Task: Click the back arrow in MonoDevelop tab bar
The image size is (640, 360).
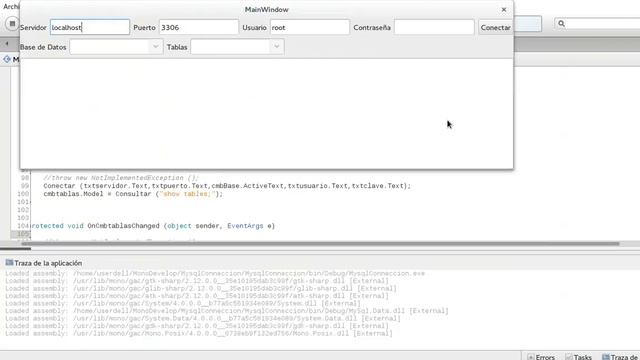Action: [x=7, y=44]
